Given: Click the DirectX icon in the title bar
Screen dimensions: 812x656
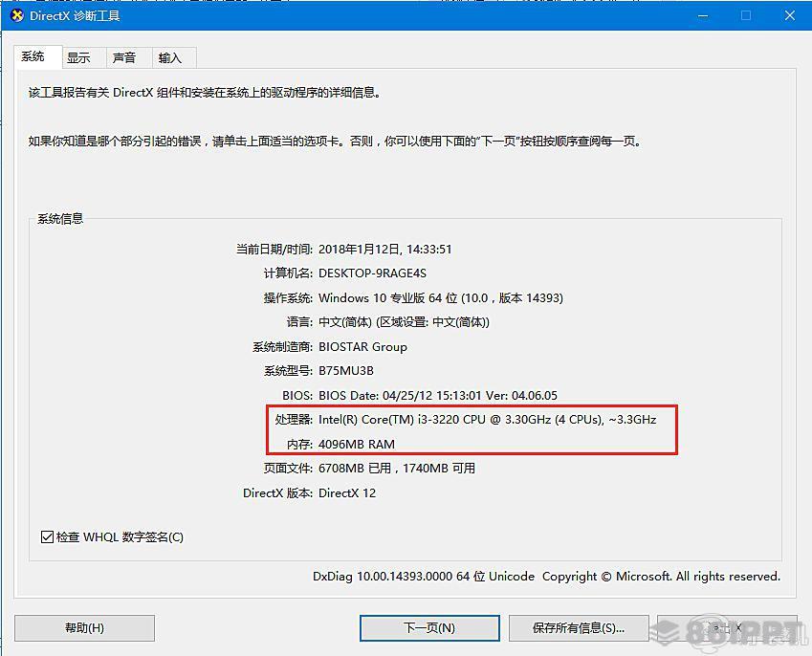Looking at the screenshot, I should pyautogui.click(x=17, y=15).
